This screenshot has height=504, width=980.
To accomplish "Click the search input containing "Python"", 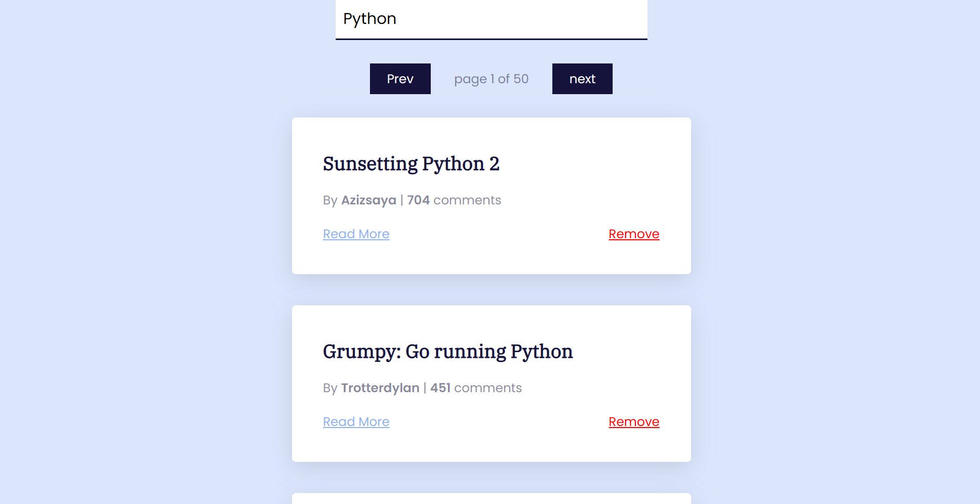I will point(491,19).
